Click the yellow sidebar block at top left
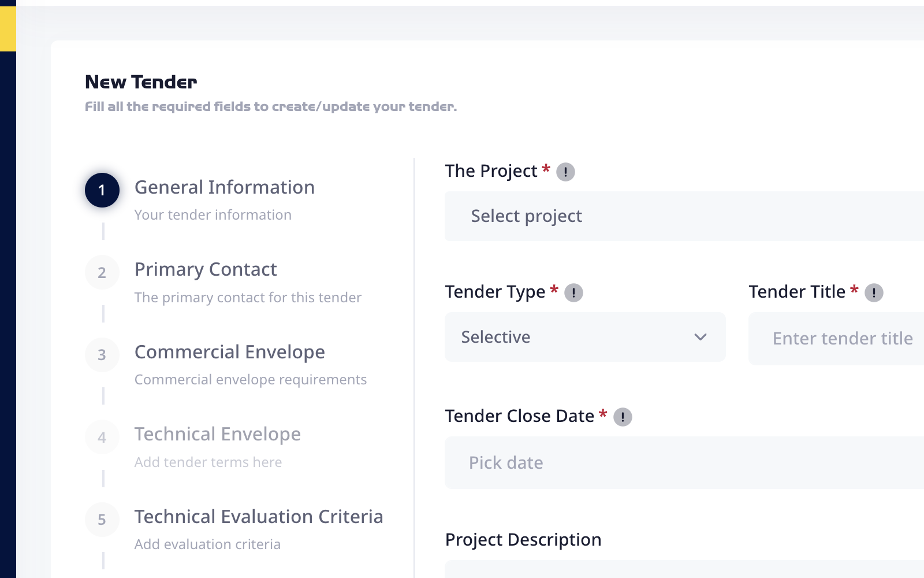924x578 pixels. pyautogui.click(x=8, y=28)
